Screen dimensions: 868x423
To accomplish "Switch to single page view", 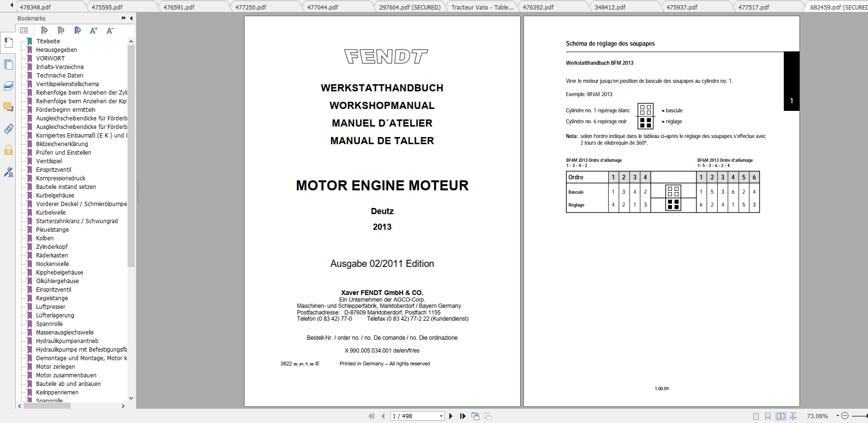I will coord(756,416).
